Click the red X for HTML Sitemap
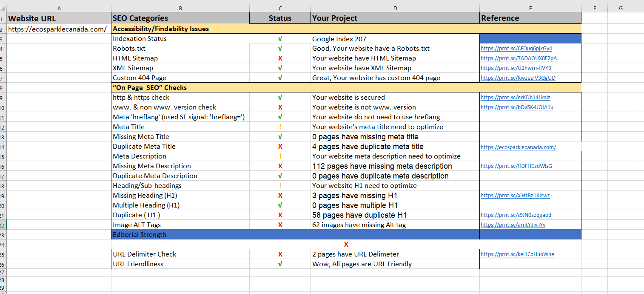The image size is (644, 294). pyautogui.click(x=280, y=58)
